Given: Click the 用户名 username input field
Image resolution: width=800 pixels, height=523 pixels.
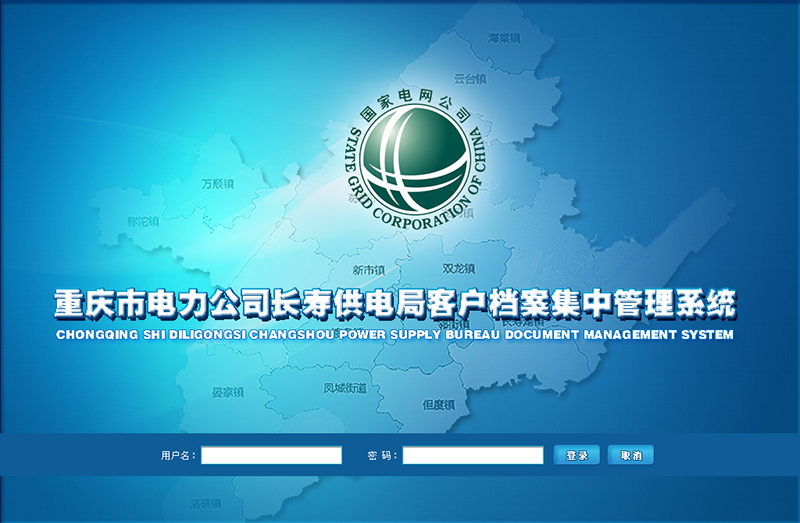Looking at the screenshot, I should (271, 455).
